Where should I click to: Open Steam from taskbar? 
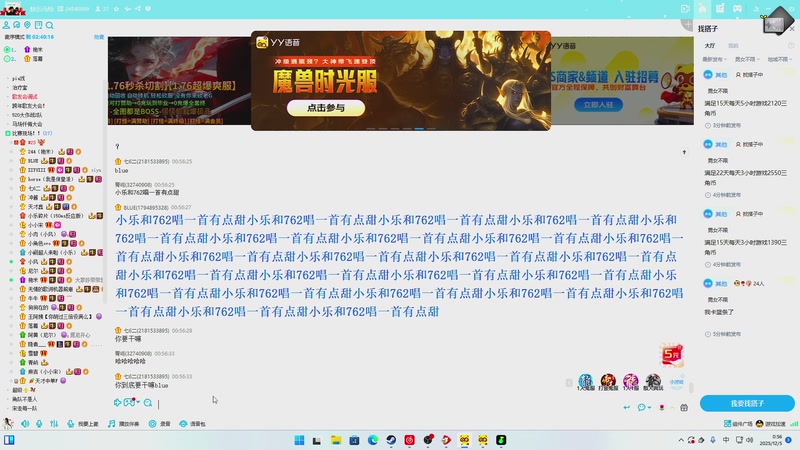click(391, 440)
